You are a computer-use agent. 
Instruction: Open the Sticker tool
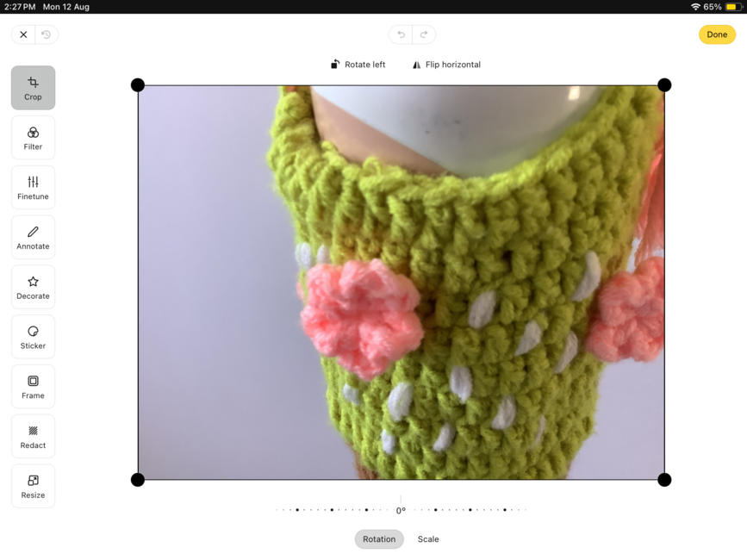click(33, 337)
